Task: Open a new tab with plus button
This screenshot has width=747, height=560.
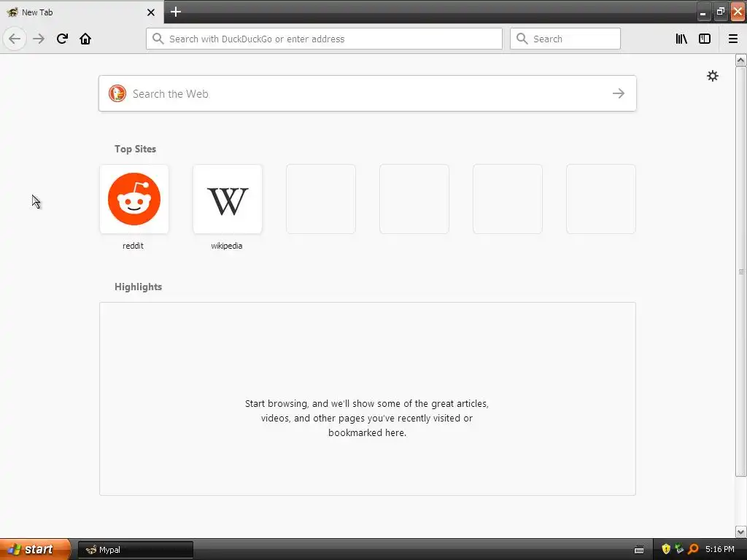Action: click(176, 12)
